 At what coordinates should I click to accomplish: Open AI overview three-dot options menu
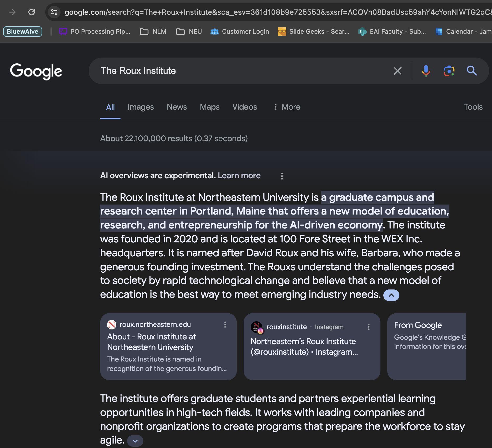(282, 176)
